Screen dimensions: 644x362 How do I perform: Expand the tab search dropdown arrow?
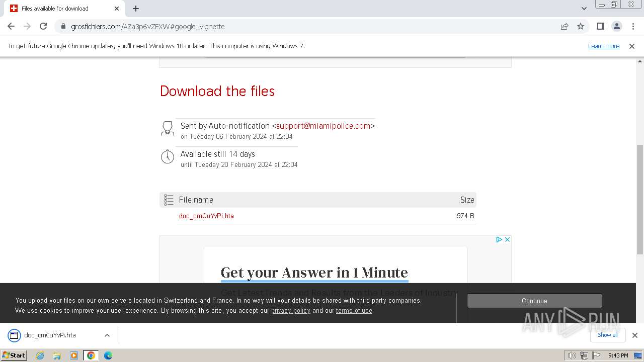(x=584, y=9)
